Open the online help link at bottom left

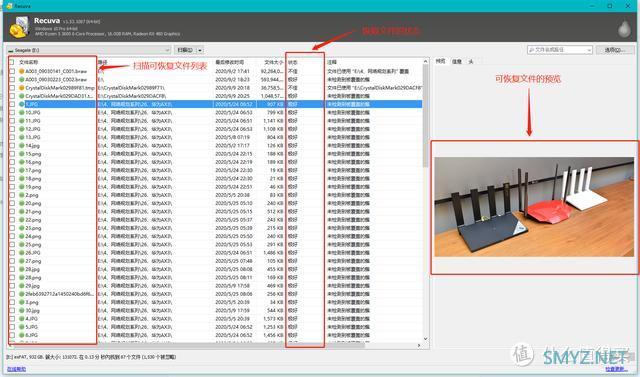(16, 369)
